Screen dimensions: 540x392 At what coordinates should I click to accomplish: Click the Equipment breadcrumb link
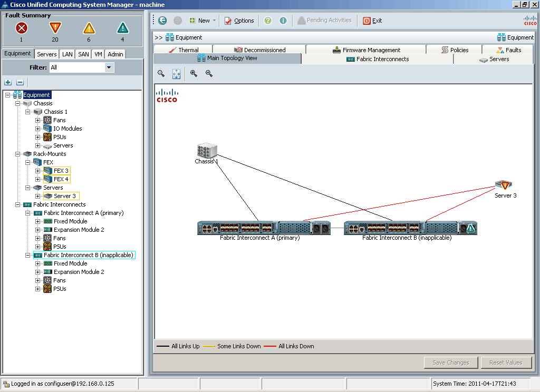(188, 37)
